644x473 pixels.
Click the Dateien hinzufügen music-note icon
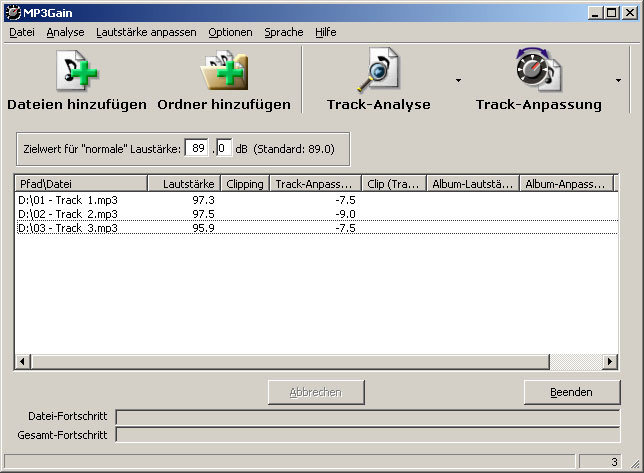click(x=77, y=70)
